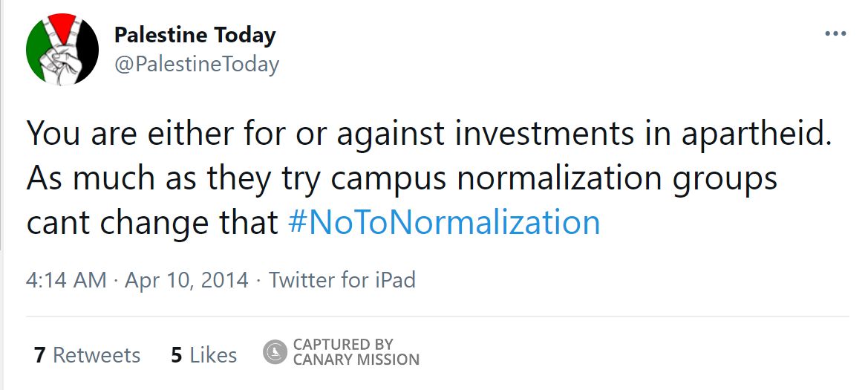This screenshot has height=390, width=868.
Task: View the 7 Retweets list
Action: point(87,355)
